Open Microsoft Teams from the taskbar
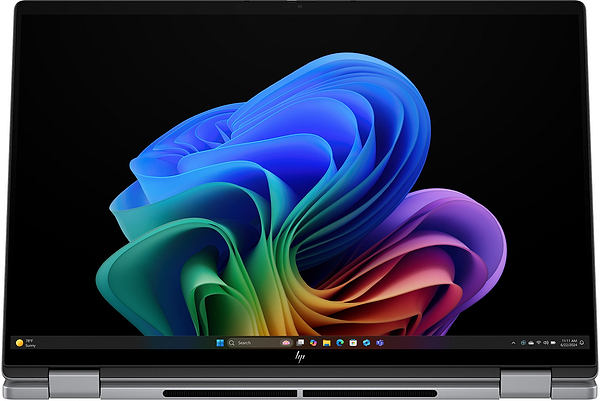The image size is (600, 401). pos(380,343)
